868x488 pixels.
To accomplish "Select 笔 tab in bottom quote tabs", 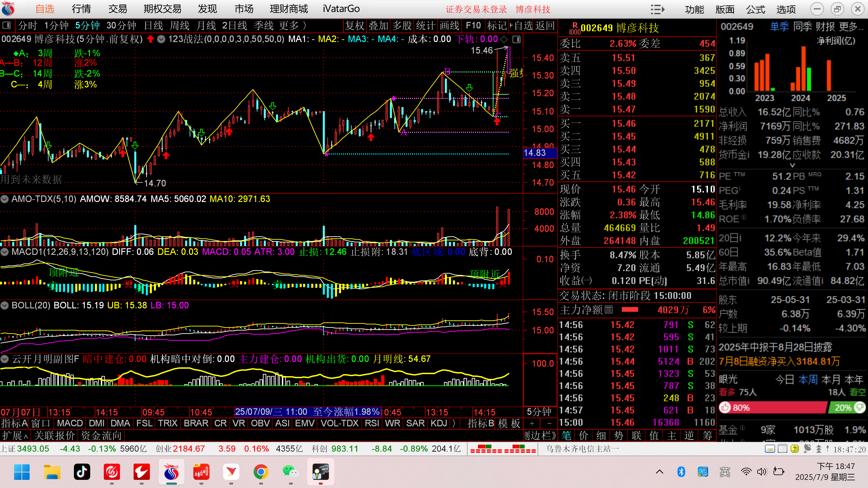I will pyautogui.click(x=566, y=435).
